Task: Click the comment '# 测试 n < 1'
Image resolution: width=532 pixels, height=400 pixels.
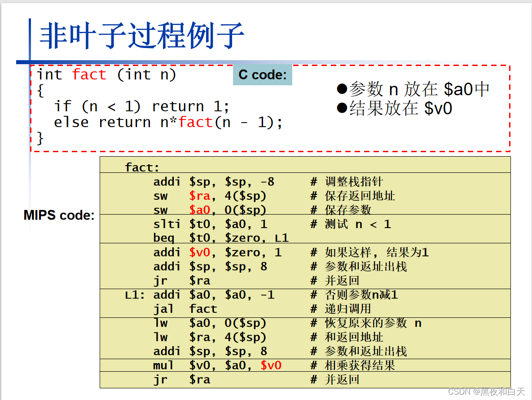Action: tap(351, 224)
